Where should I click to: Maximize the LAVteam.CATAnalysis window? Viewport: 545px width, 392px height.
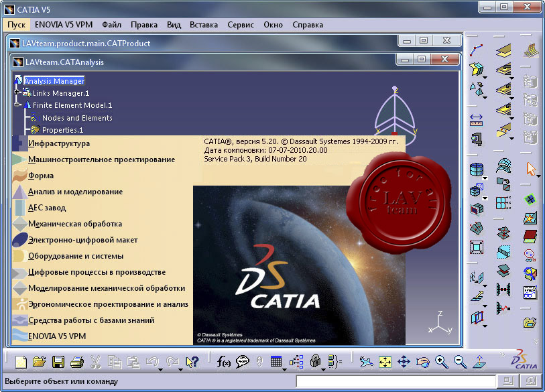tap(422, 59)
